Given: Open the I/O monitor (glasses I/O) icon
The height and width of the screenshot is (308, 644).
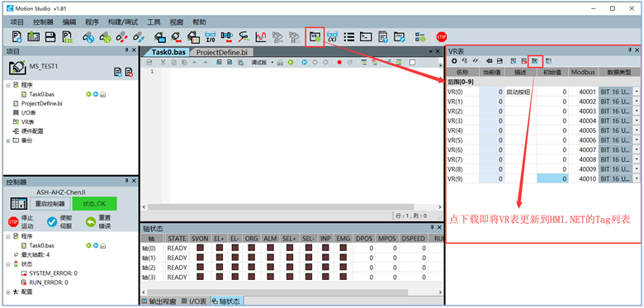Looking at the screenshot, I should pos(210,37).
